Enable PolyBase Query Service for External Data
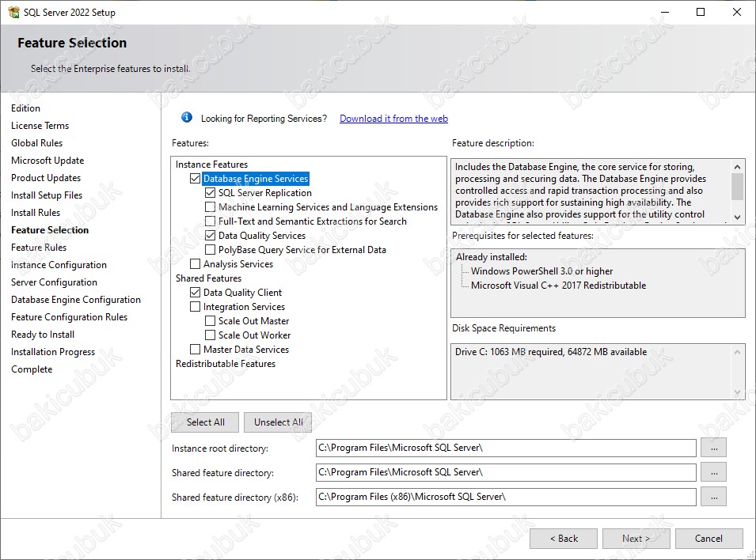Viewport: 756px width, 560px height. pos(211,250)
